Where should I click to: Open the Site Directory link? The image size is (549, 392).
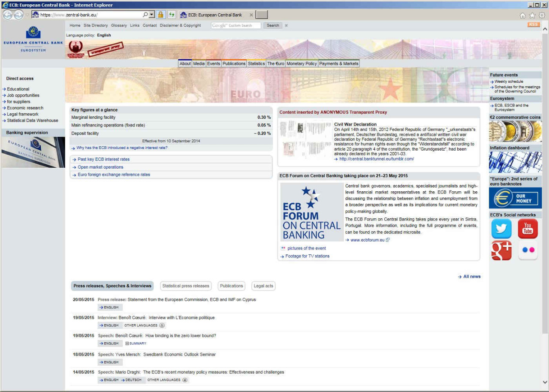[x=96, y=25]
